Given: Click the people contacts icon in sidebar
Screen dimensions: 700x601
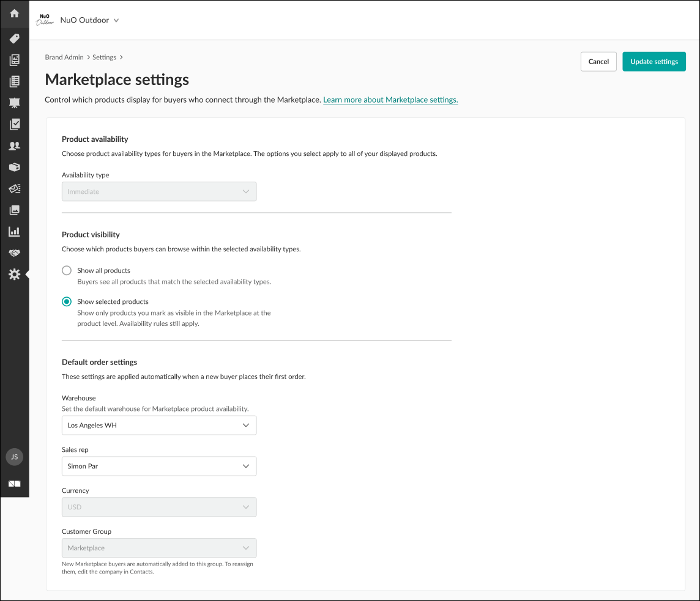Looking at the screenshot, I should 14,146.
